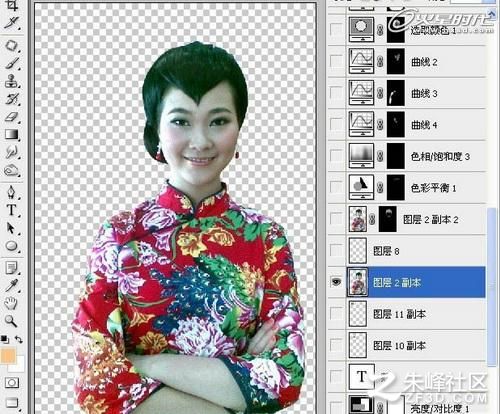Select the History Brush tool

[12, 99]
